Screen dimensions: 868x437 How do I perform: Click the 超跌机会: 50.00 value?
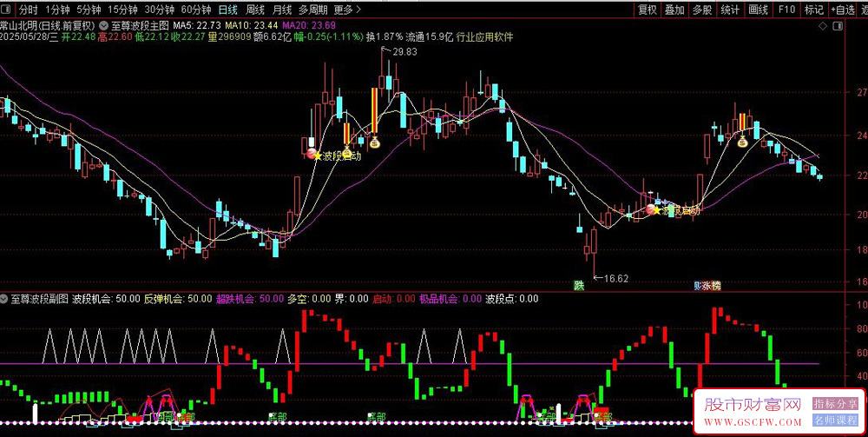(250, 299)
